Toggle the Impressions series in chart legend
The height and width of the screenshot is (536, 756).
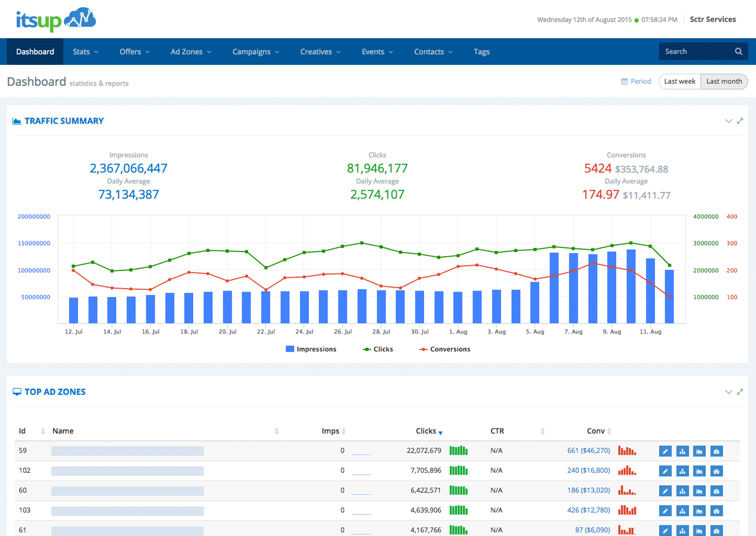pyautogui.click(x=311, y=349)
